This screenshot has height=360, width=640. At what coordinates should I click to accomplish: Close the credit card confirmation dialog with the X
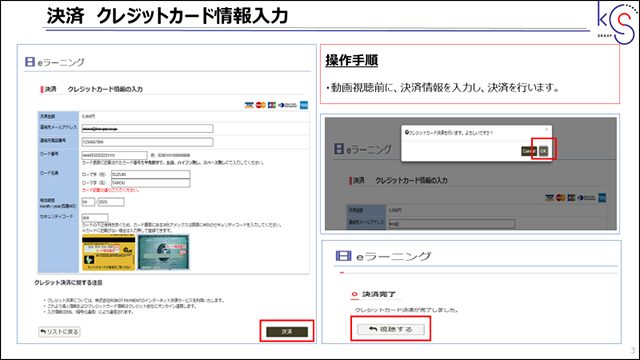pyautogui.click(x=547, y=130)
